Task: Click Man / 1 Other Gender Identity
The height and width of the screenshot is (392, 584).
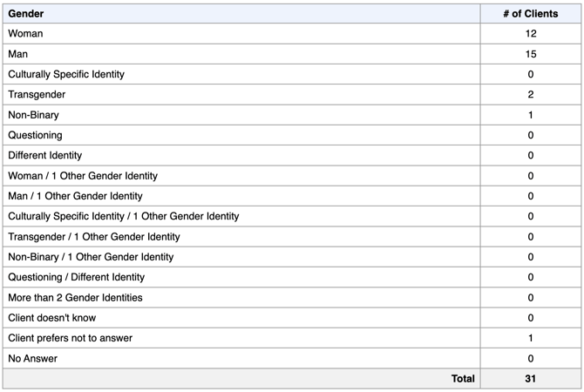Action: click(75, 196)
